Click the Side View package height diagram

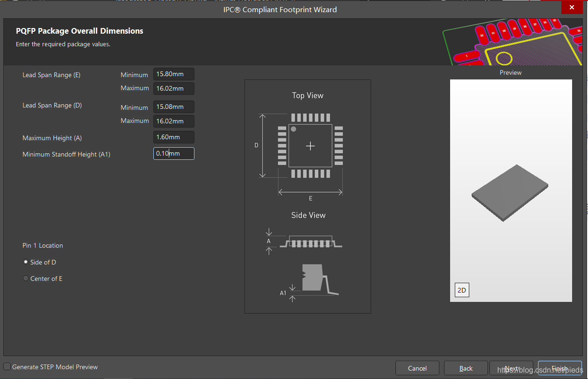pyautogui.click(x=310, y=242)
